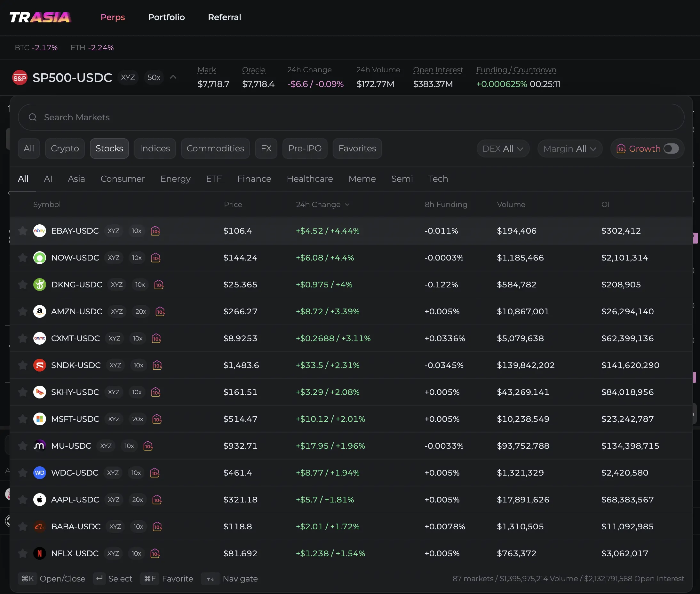Open the 50x leverage selector
This screenshot has height=594, width=700.
click(x=154, y=77)
